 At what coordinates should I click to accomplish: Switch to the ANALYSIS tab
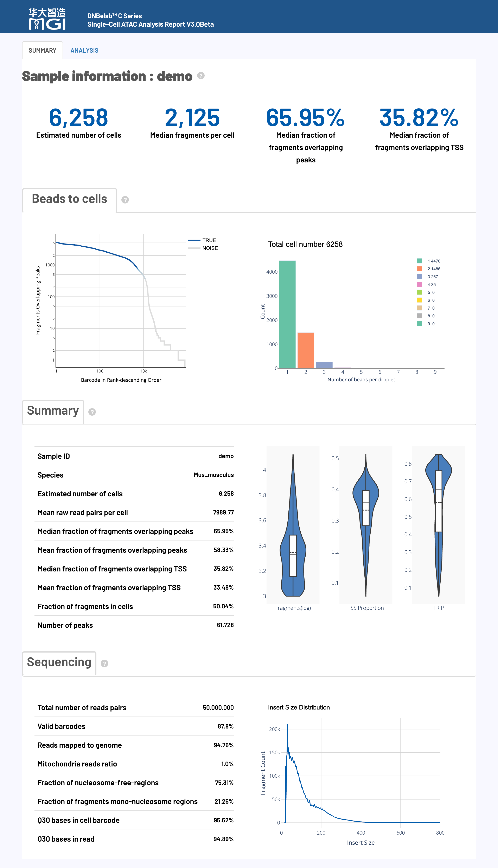point(84,50)
